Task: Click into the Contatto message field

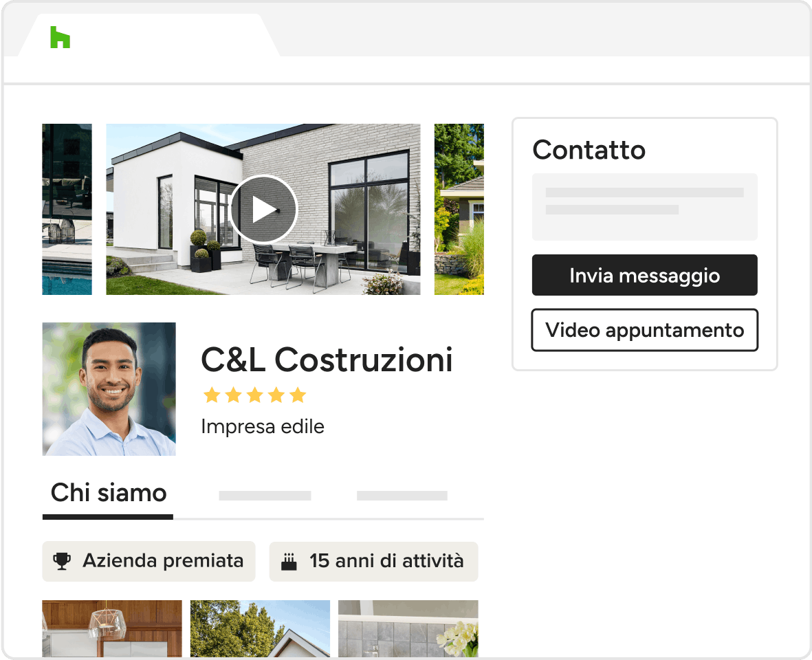Action: coord(645,206)
